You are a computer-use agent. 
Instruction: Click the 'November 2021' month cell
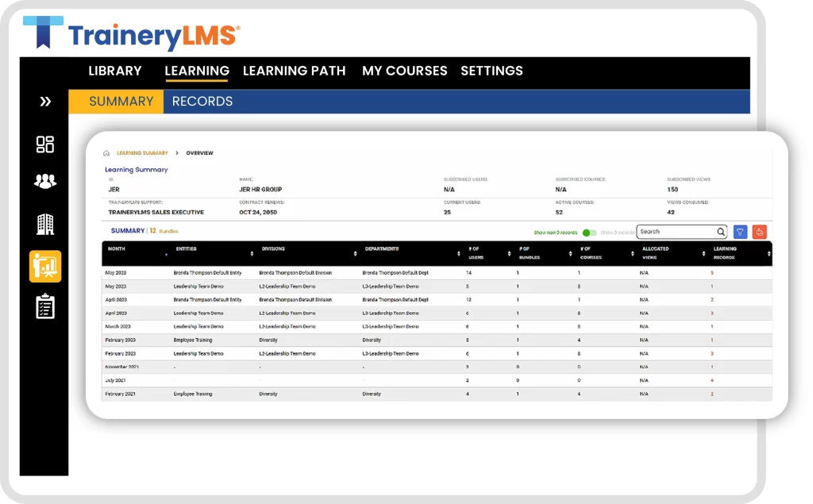121,367
